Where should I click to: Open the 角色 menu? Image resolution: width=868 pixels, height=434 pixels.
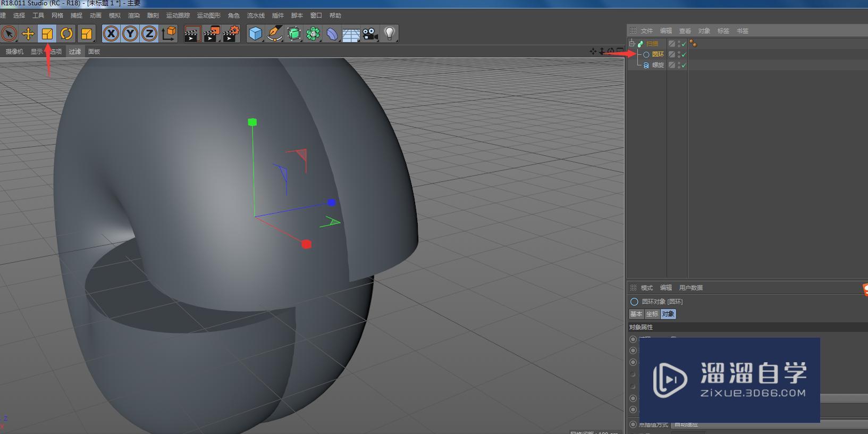click(234, 15)
